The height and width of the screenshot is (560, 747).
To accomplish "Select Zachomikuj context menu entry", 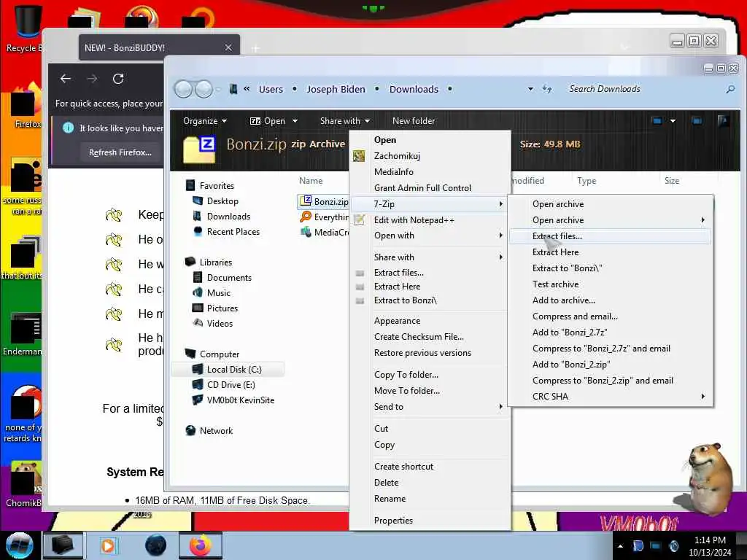I will coord(429,156).
